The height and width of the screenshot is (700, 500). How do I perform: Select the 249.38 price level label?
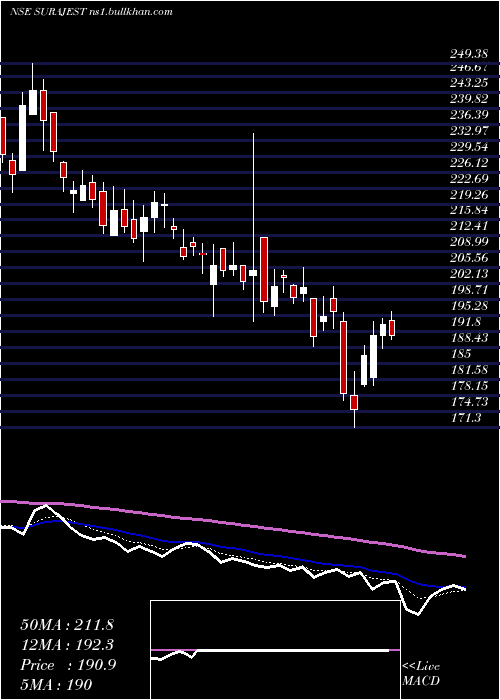pos(469,54)
